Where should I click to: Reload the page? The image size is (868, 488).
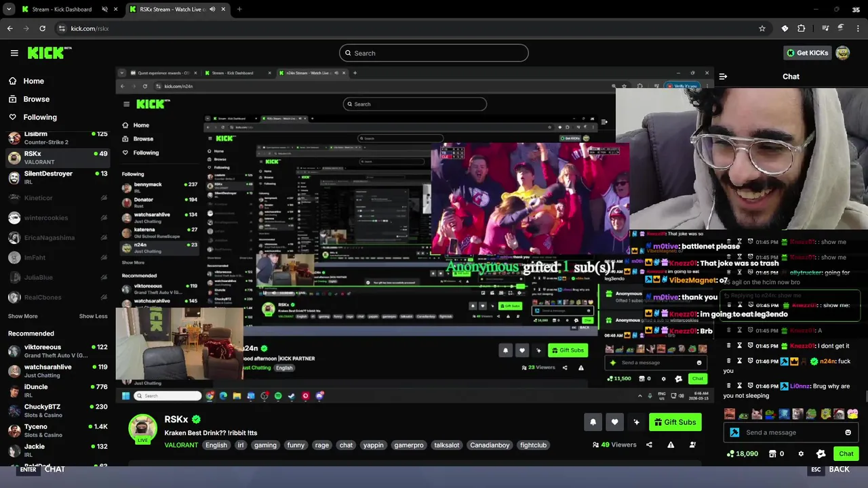[42, 28]
